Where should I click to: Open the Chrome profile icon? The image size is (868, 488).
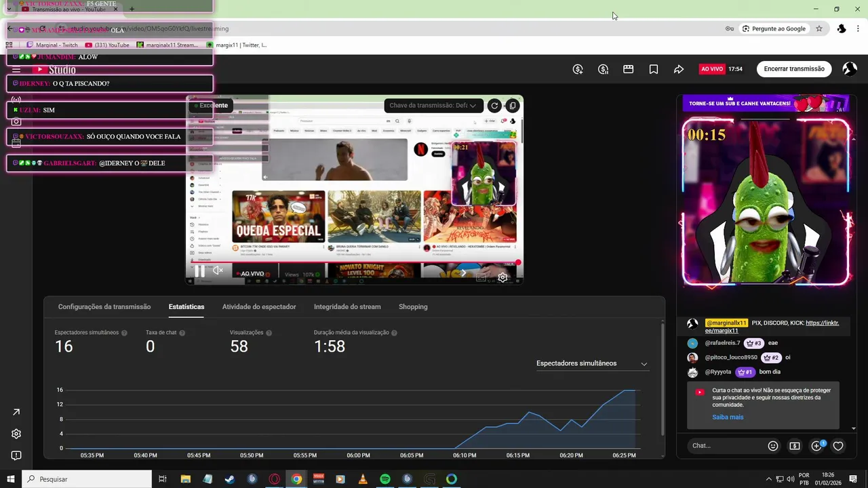point(842,28)
